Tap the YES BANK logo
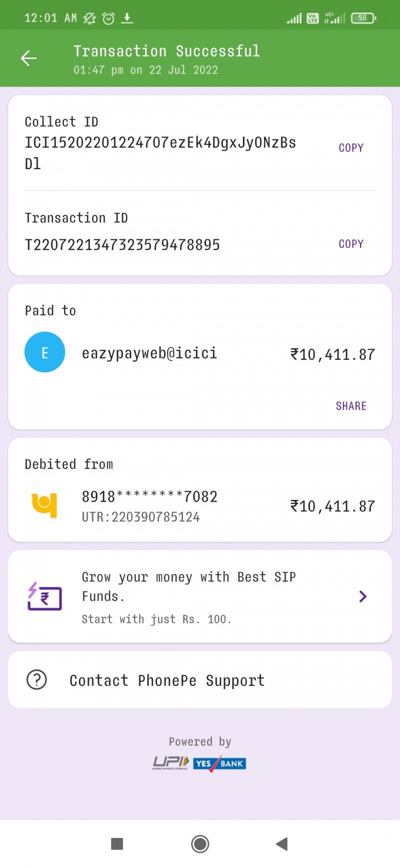The width and height of the screenshot is (400, 868). click(219, 763)
